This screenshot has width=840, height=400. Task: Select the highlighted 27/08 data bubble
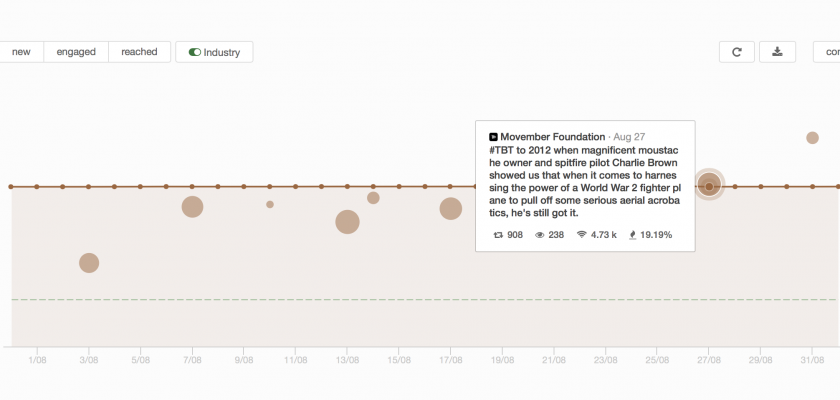pyautogui.click(x=709, y=186)
